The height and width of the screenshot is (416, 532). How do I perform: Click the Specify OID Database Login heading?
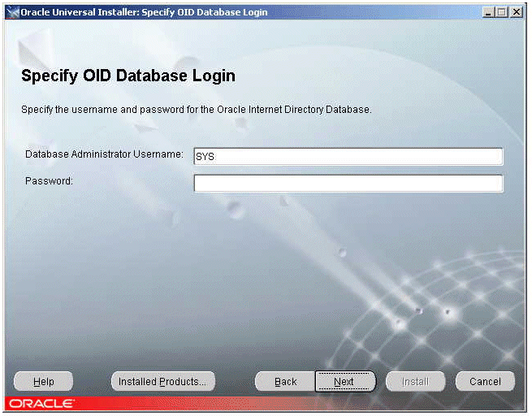[x=128, y=76]
